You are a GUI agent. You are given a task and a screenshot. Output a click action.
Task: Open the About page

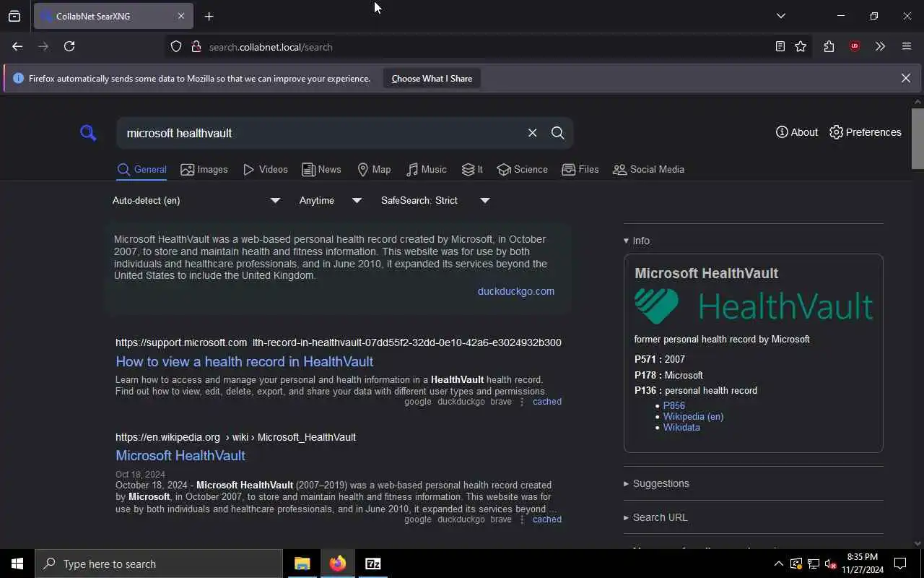pyautogui.click(x=796, y=132)
